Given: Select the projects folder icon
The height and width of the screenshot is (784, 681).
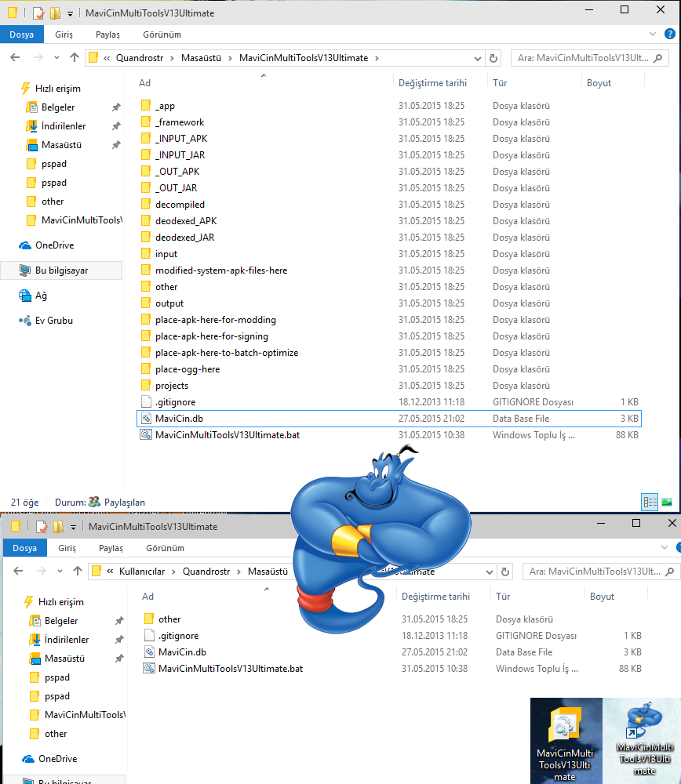Looking at the screenshot, I should tap(146, 386).
